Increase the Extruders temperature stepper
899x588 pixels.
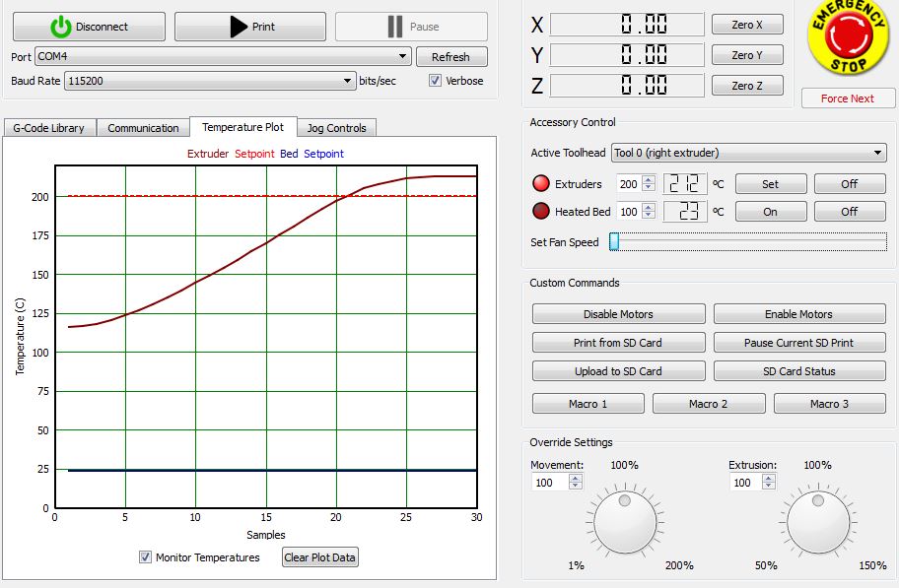(648, 179)
